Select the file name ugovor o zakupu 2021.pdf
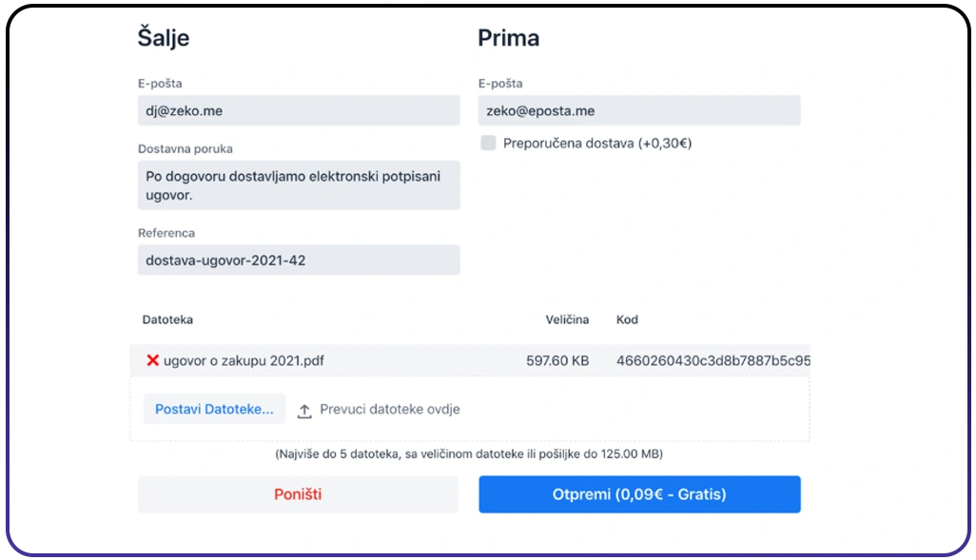This screenshot has width=976, height=560. click(244, 361)
